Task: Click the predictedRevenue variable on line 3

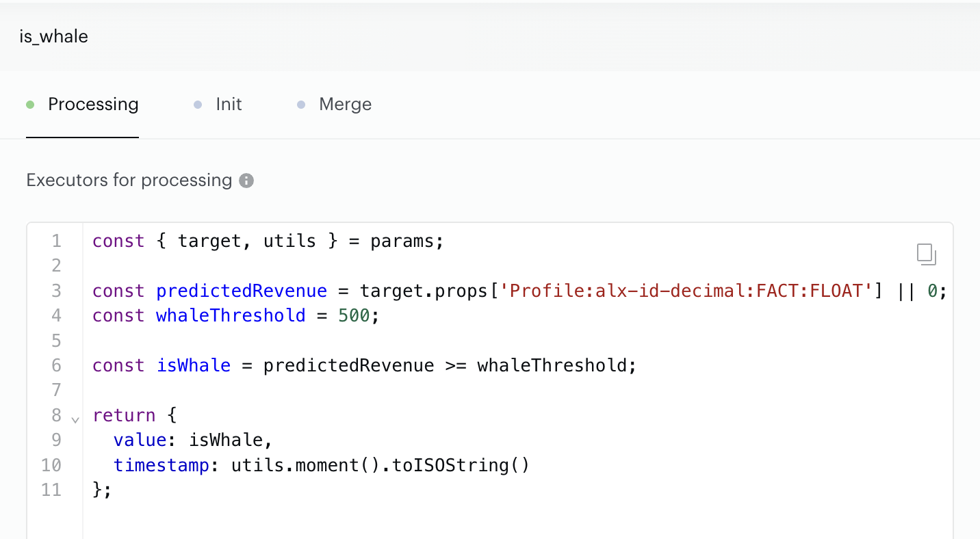Action: tap(242, 291)
